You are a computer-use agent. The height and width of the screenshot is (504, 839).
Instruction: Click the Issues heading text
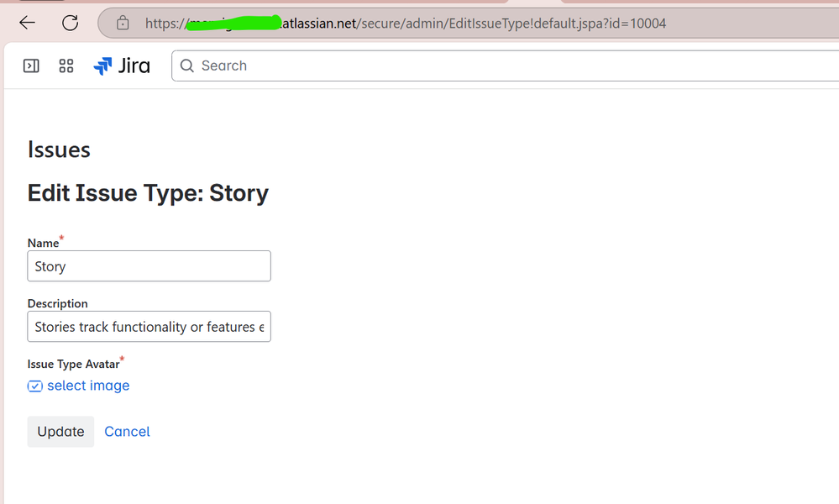click(59, 150)
